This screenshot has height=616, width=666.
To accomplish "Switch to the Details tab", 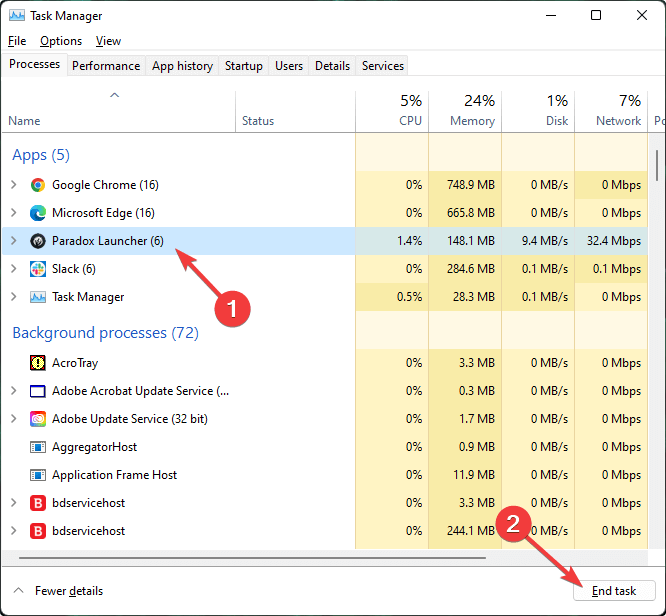I will pos(332,66).
